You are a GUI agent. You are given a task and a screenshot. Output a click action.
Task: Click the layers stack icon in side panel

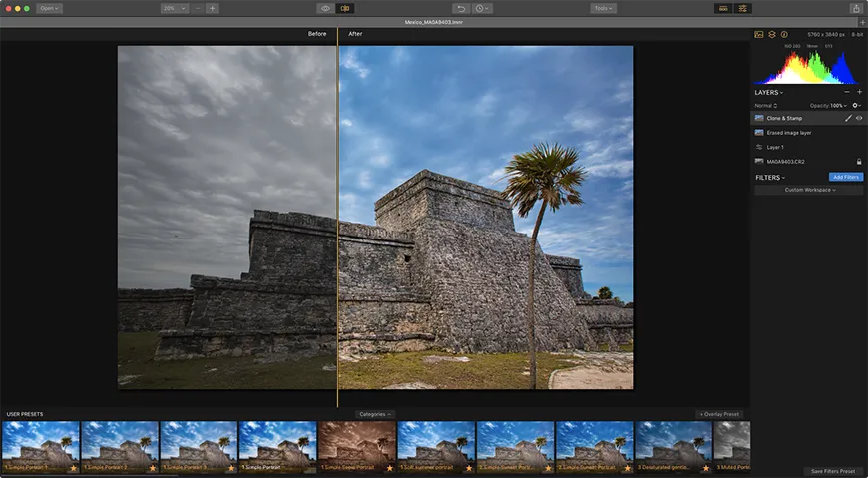pyautogui.click(x=771, y=34)
